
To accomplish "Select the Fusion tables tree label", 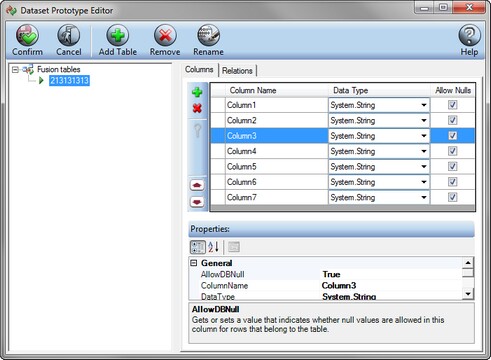I will pos(59,69).
